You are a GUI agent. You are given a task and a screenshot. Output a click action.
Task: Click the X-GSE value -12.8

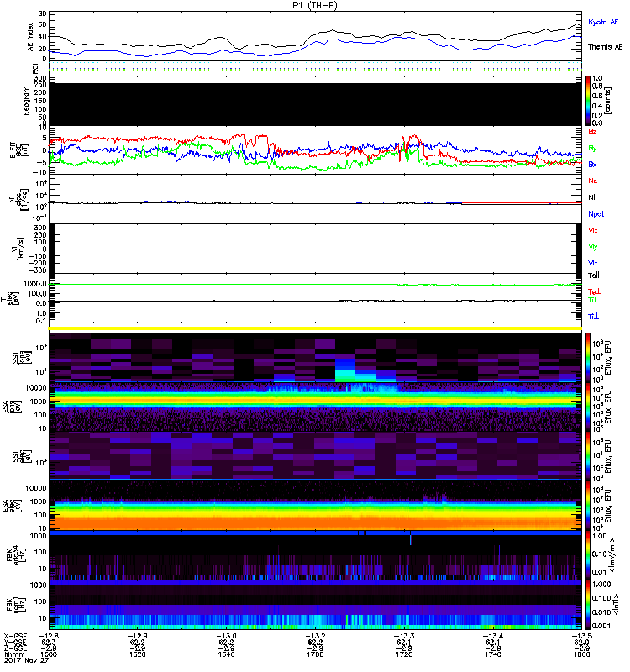coord(49,636)
